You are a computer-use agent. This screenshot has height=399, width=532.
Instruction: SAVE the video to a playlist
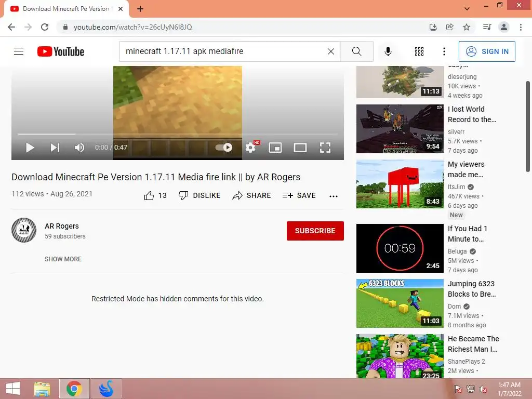coord(299,195)
